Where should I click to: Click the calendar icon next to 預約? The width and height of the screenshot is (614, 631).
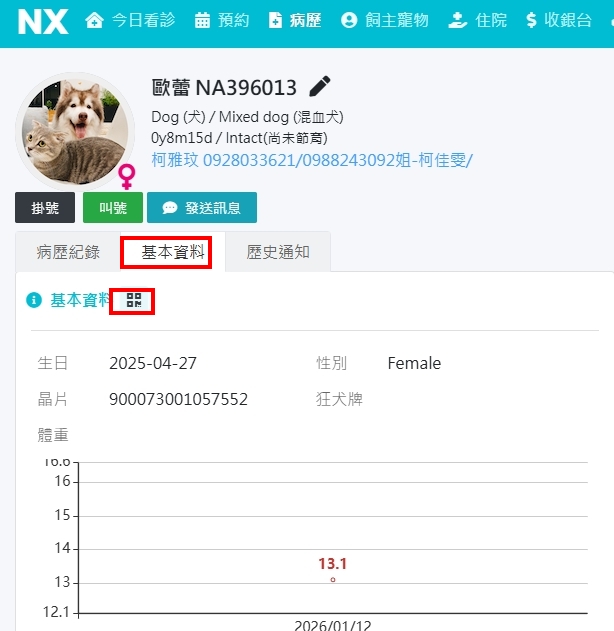[x=202, y=20]
